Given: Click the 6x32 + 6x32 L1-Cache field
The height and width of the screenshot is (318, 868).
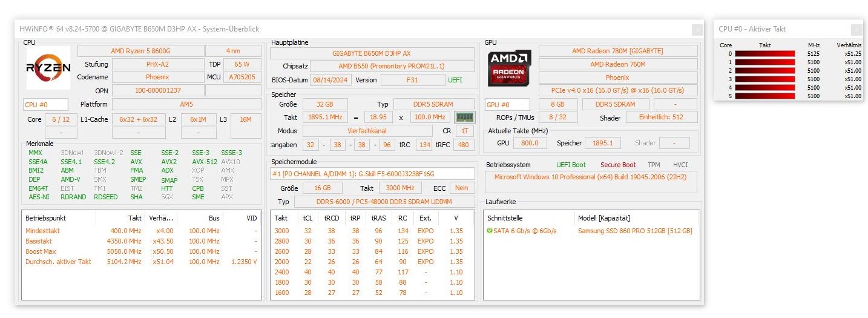Looking at the screenshot, I should (x=139, y=119).
